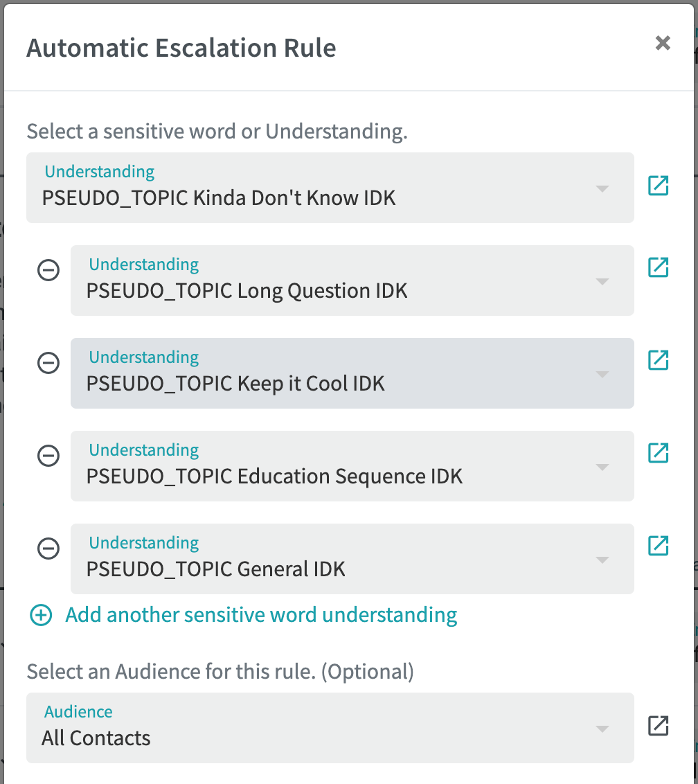Remove the Keep it Cool IDK understanding
The width and height of the screenshot is (698, 784).
(x=48, y=363)
